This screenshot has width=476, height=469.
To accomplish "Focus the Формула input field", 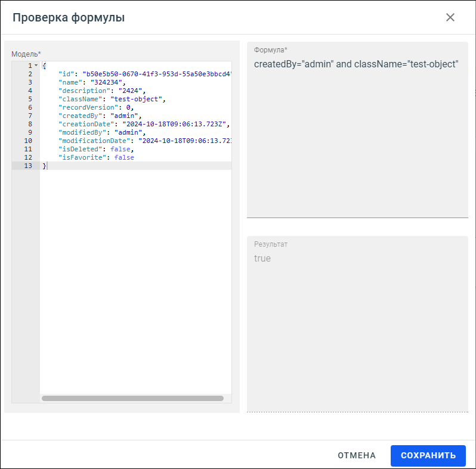I will click(x=357, y=129).
